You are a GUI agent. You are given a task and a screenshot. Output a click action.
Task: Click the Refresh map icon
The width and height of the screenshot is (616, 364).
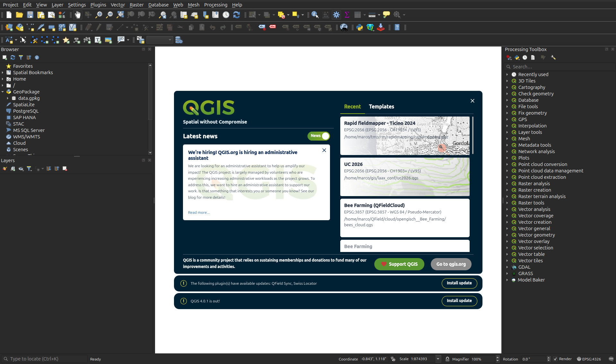pos(237,15)
